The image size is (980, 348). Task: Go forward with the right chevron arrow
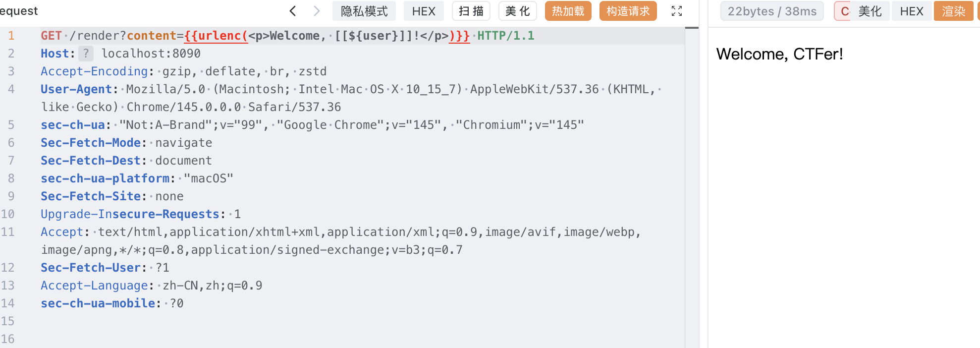(317, 11)
